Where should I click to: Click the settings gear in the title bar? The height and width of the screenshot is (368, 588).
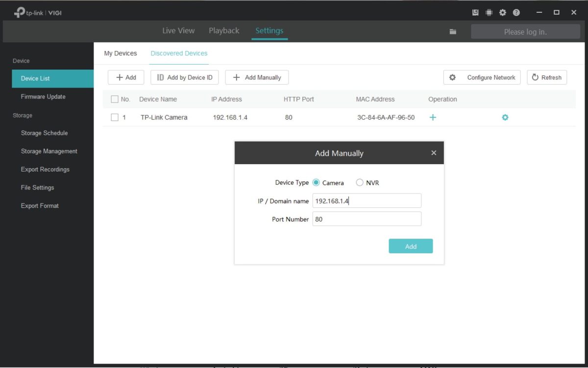[x=502, y=12]
